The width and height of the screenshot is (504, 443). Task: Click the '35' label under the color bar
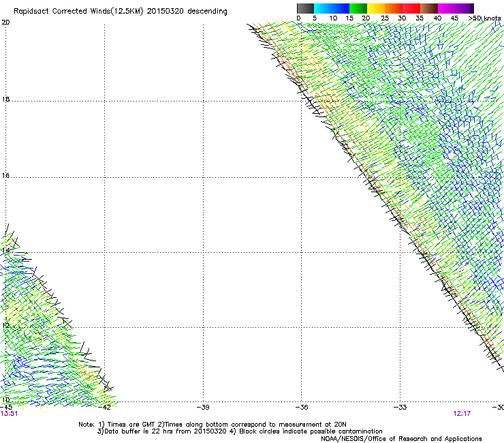coord(420,18)
